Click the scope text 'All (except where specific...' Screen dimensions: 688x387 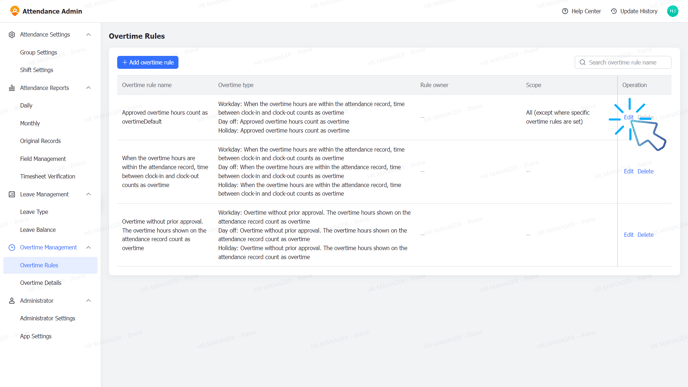[x=558, y=117]
